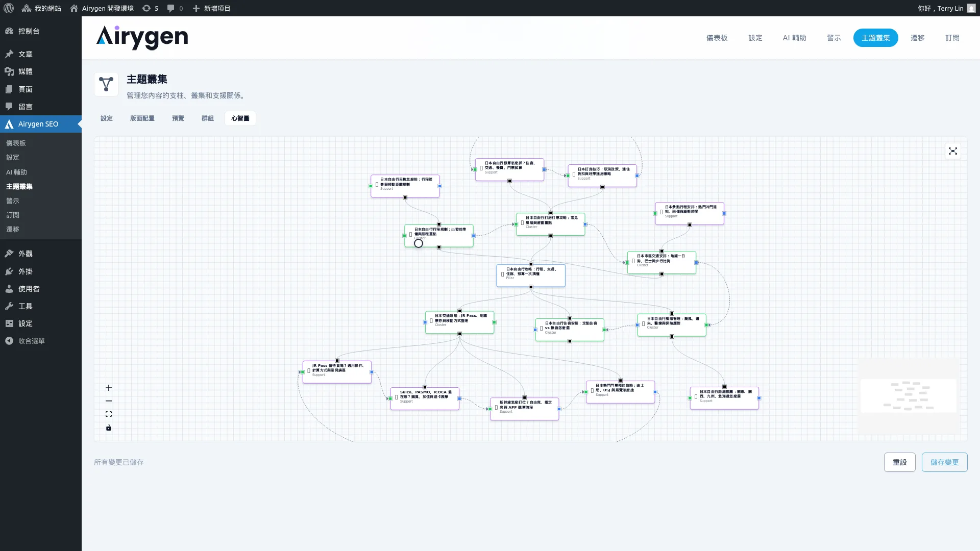
Task: Select the Pillar node 日本自由行攻略
Action: [531, 274]
